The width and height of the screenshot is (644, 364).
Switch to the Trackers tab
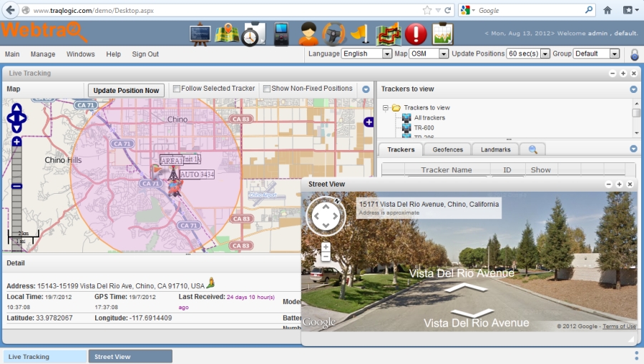(401, 149)
